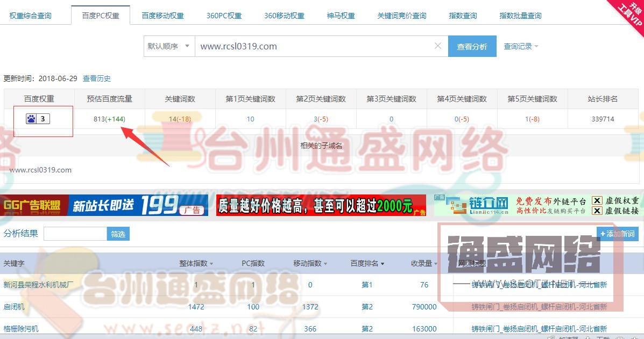The height and width of the screenshot is (339, 644).
Task: Sort table by 整体指数 column
Action: point(196,263)
